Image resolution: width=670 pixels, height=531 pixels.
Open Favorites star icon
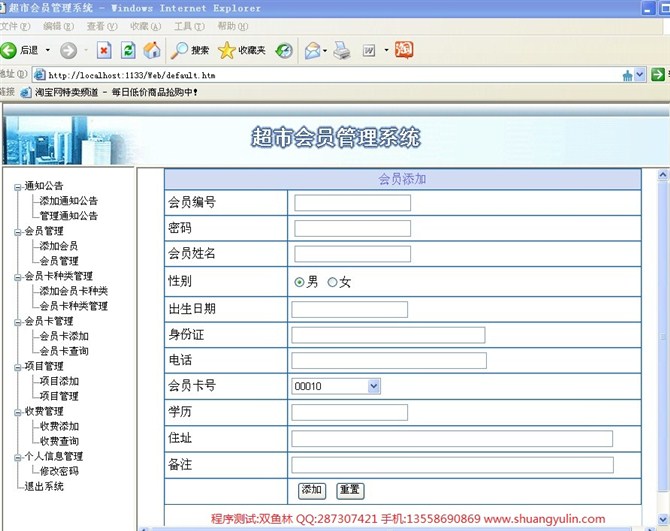coord(226,50)
